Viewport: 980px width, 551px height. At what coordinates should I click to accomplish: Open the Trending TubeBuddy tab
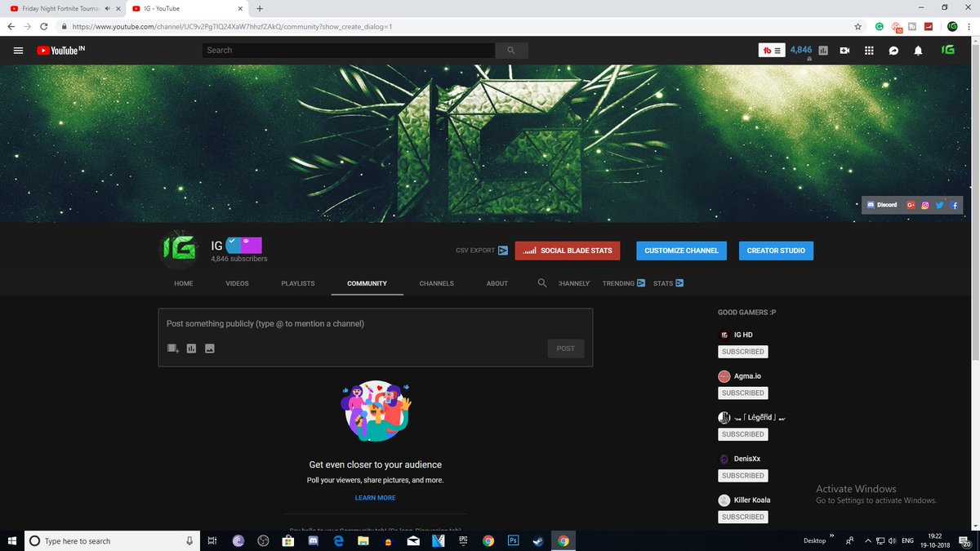624,283
